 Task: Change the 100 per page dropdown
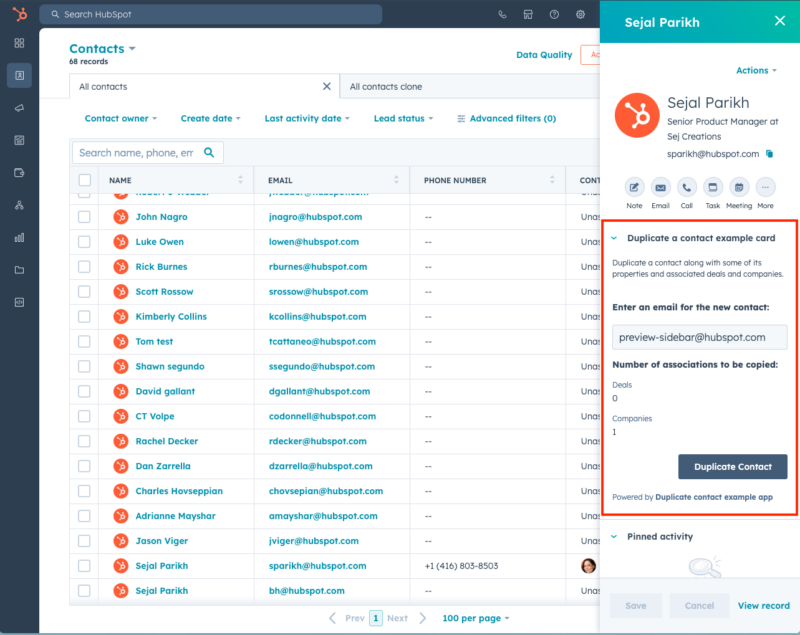pyautogui.click(x=476, y=618)
